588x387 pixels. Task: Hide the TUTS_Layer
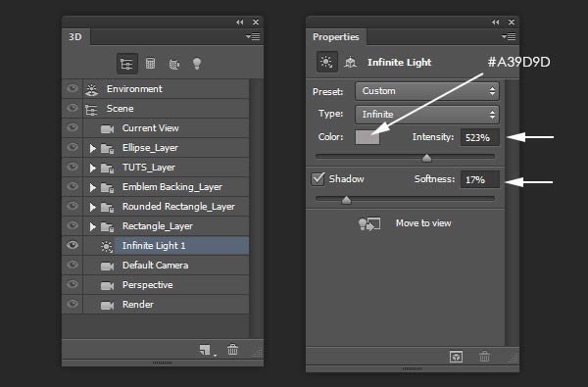click(73, 167)
